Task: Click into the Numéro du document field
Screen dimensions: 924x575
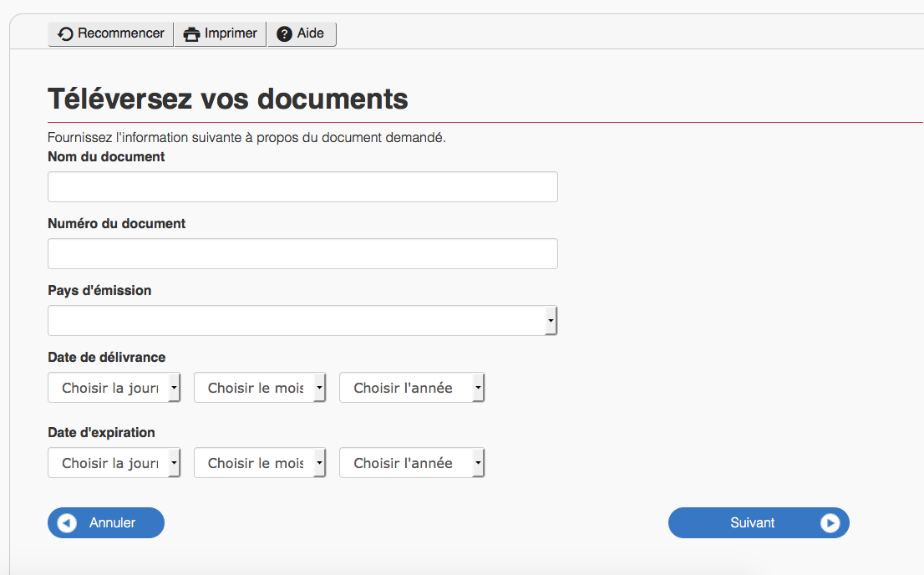Action: (x=302, y=254)
